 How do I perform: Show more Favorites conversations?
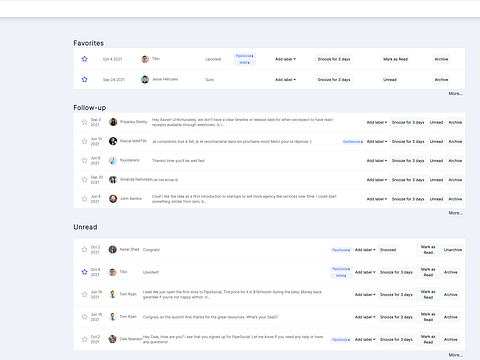(x=455, y=94)
